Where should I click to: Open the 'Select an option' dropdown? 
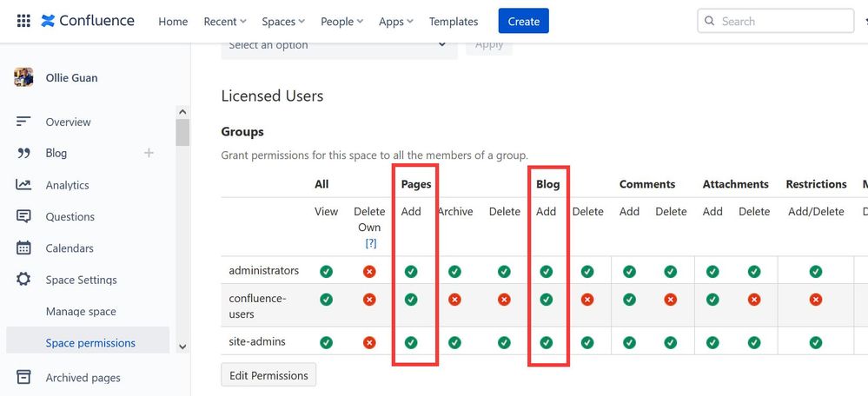pos(339,46)
